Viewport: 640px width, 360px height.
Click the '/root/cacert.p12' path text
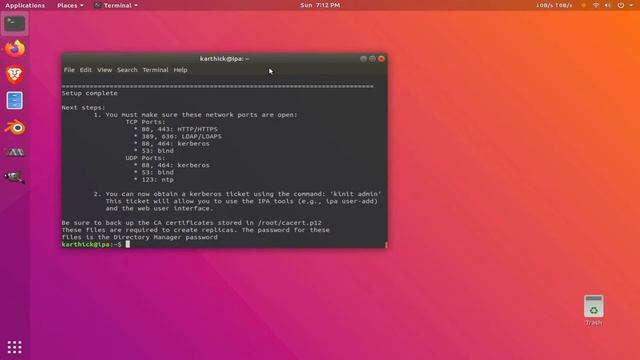290,223
